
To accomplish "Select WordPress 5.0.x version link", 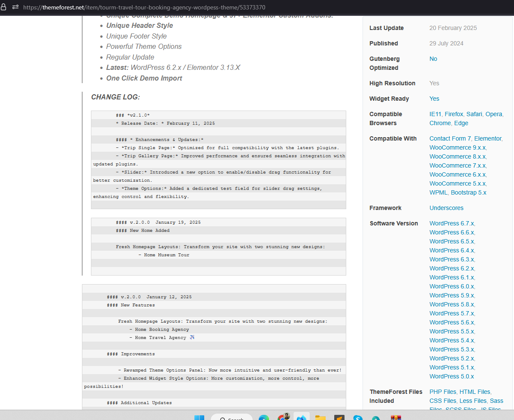I will (451, 376).
